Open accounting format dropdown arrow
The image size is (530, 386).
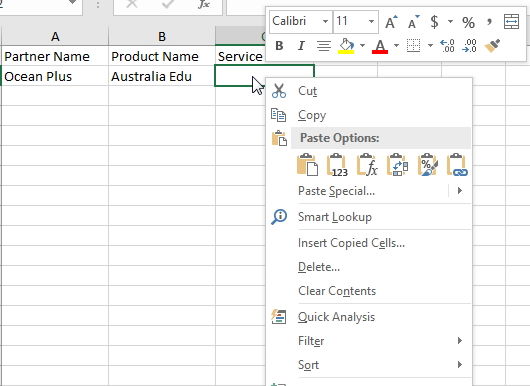[x=450, y=21]
